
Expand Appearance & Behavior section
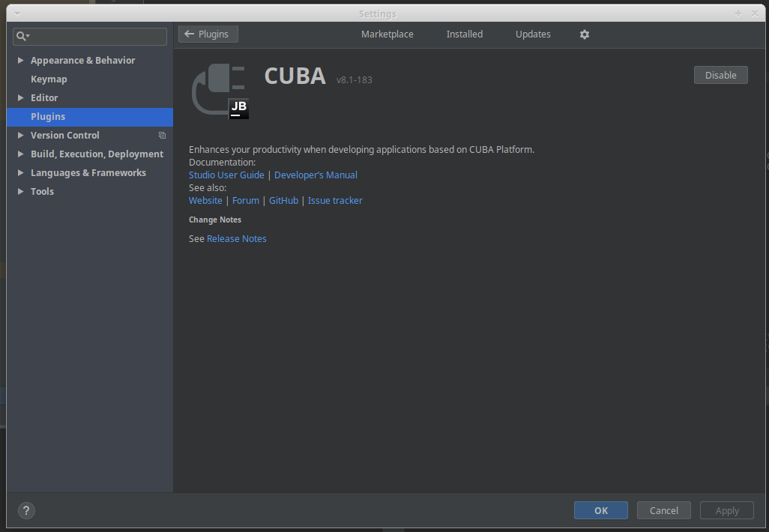(x=20, y=60)
